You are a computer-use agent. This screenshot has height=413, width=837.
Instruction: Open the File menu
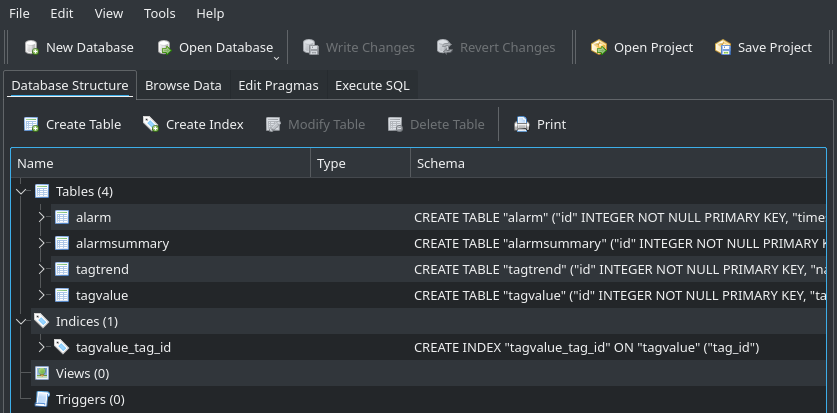tap(19, 13)
